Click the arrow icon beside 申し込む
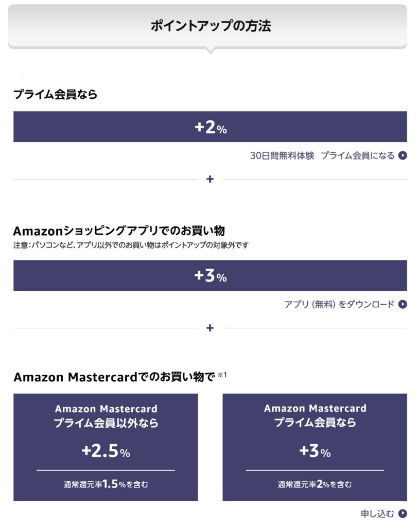The width and height of the screenshot is (420, 527). pos(402,514)
